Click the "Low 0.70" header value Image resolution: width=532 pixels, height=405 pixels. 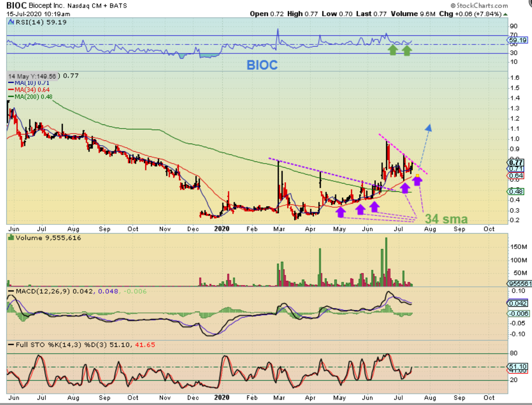point(337,14)
